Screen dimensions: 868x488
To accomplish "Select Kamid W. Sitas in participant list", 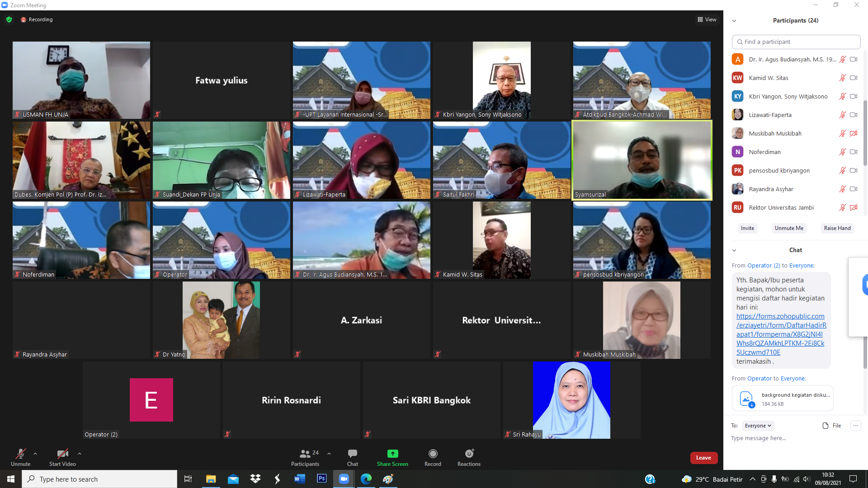I will pos(769,78).
